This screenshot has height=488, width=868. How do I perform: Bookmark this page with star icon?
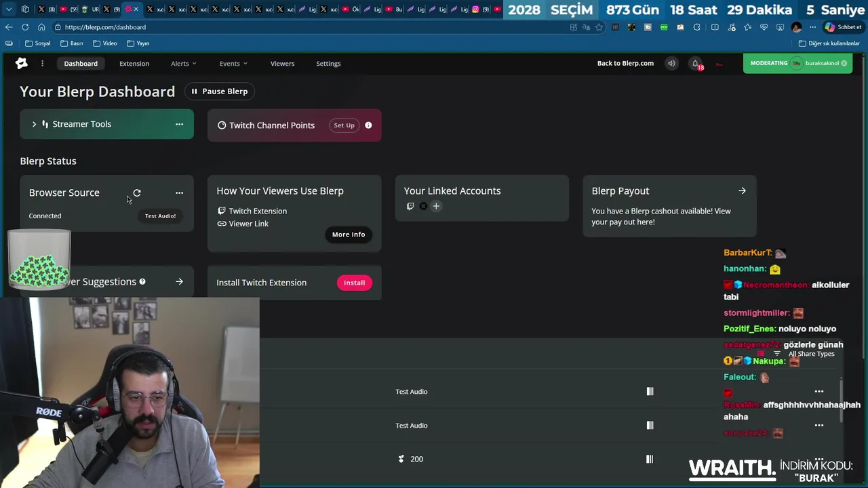click(599, 27)
